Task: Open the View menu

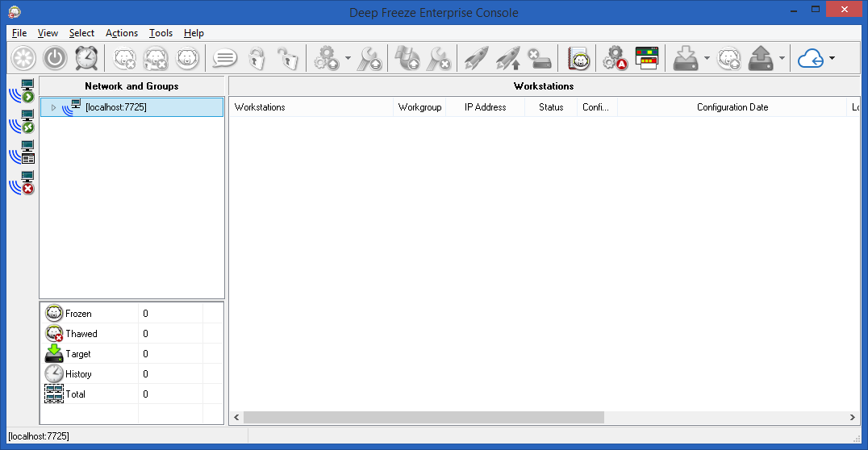Action: pyautogui.click(x=48, y=33)
